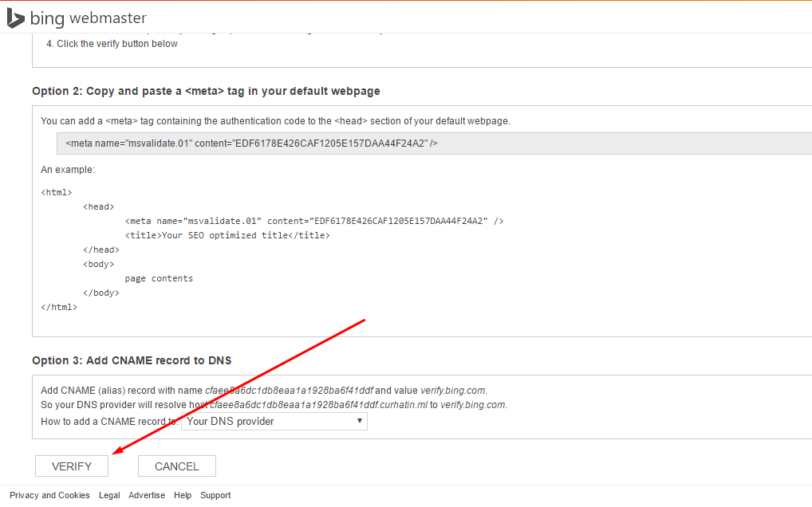
Task: Open the Help footer link
Action: 183,495
